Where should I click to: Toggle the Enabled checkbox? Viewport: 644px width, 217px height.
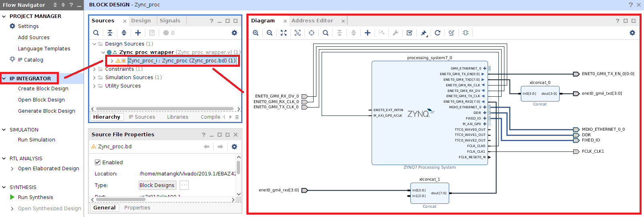(x=97, y=162)
